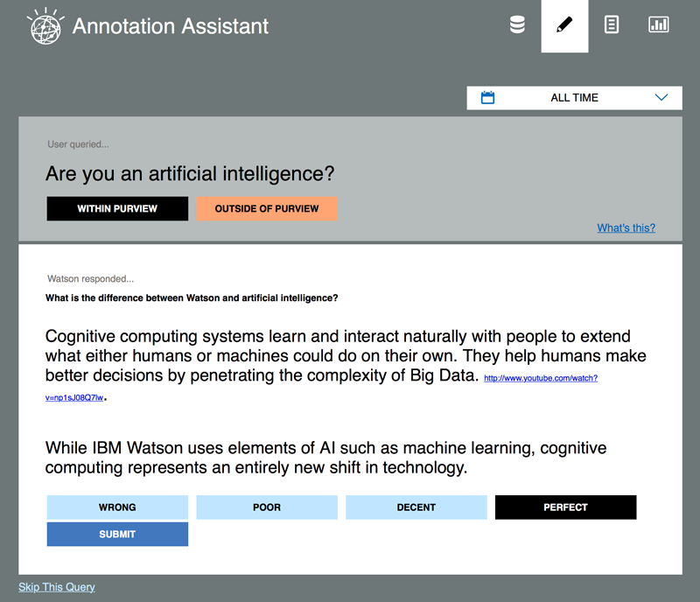Select the pencil annotation icon
This screenshot has width=700, height=602.
coord(564,25)
